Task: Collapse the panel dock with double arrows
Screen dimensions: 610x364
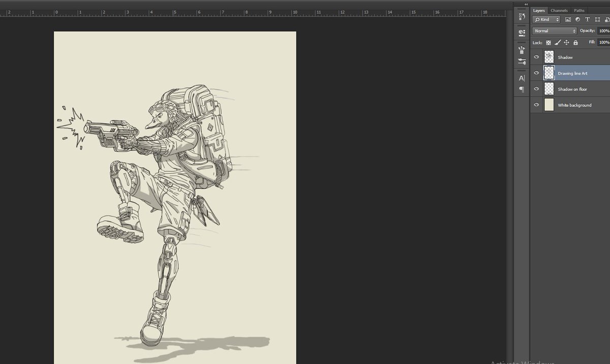Action: 525,4
